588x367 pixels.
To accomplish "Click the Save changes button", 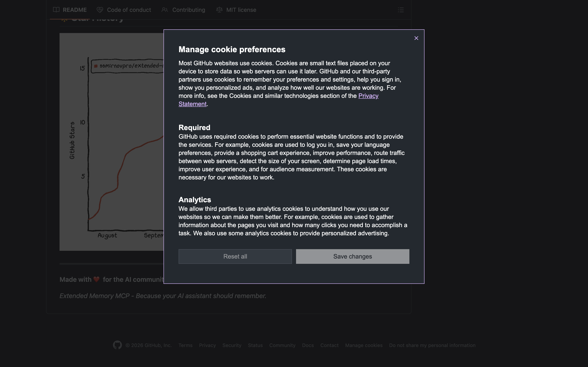I will (x=352, y=256).
